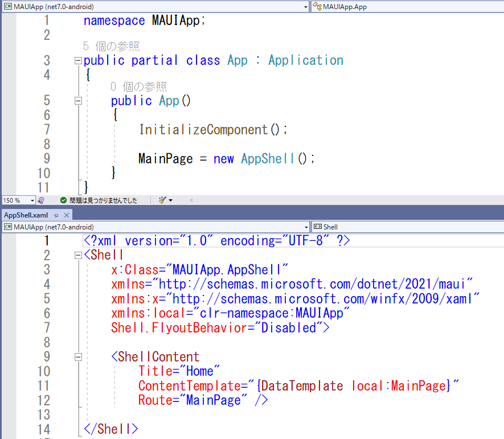The height and width of the screenshot is (439, 504).
Task: Collapse the App class outline region
Action: [x=78, y=61]
